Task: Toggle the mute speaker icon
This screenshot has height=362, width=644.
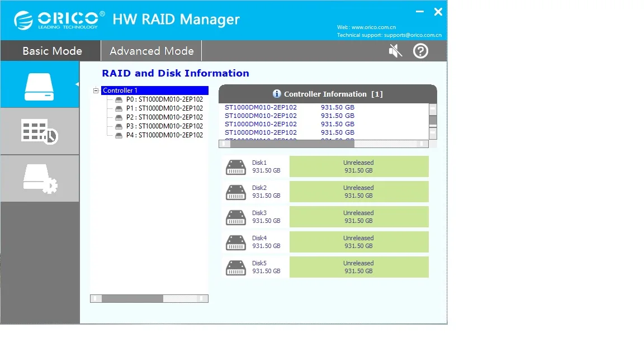Action: [x=395, y=51]
